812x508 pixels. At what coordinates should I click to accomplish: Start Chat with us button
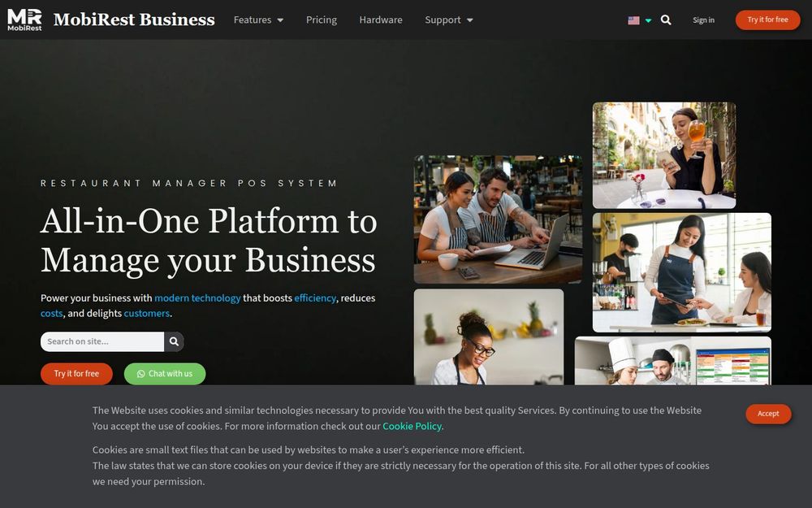[x=165, y=374]
